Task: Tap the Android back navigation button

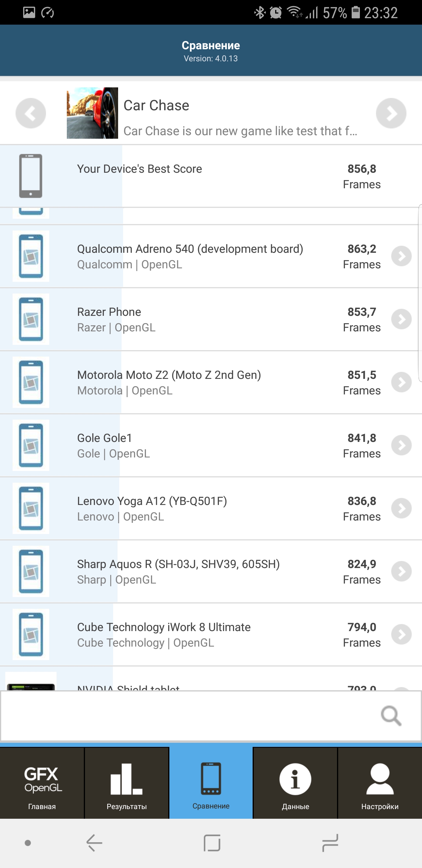Action: click(94, 843)
